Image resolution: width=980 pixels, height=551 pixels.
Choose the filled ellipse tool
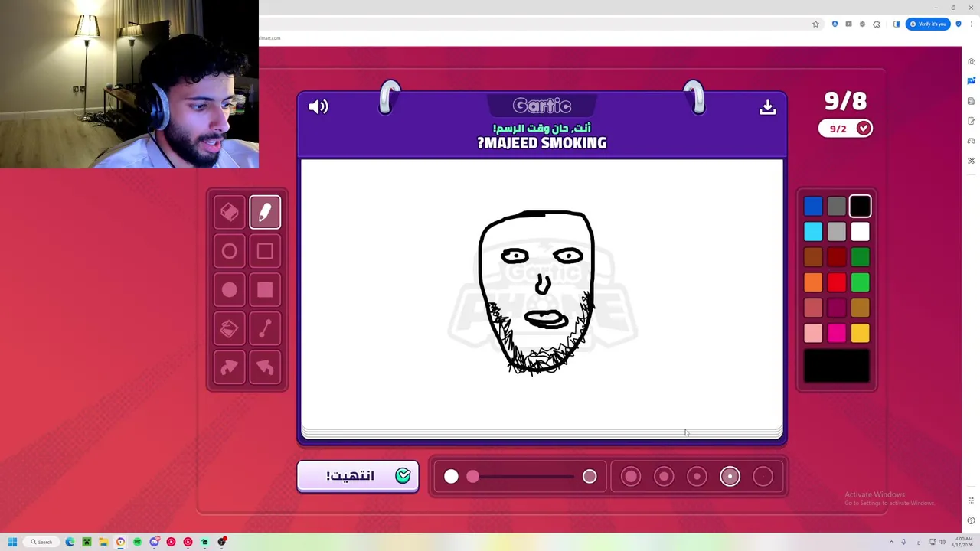[230, 290]
